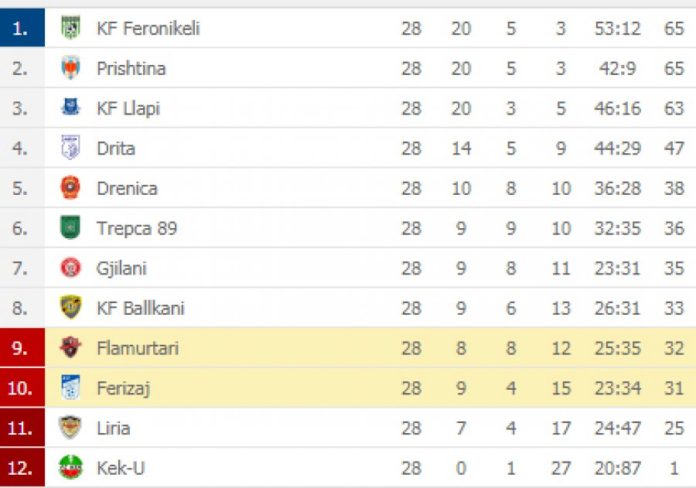This screenshot has width=696, height=488.
Task: Click the Gjilani red crest icon
Action: [70, 268]
